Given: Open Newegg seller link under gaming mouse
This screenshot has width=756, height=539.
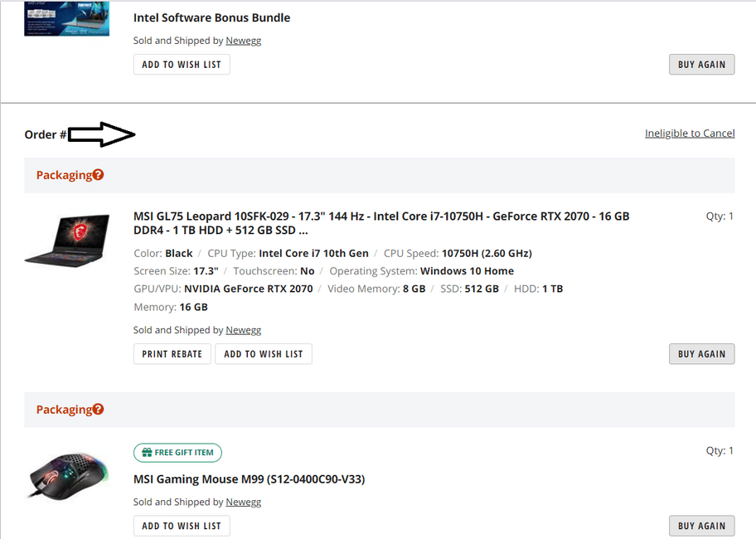Looking at the screenshot, I should (244, 503).
